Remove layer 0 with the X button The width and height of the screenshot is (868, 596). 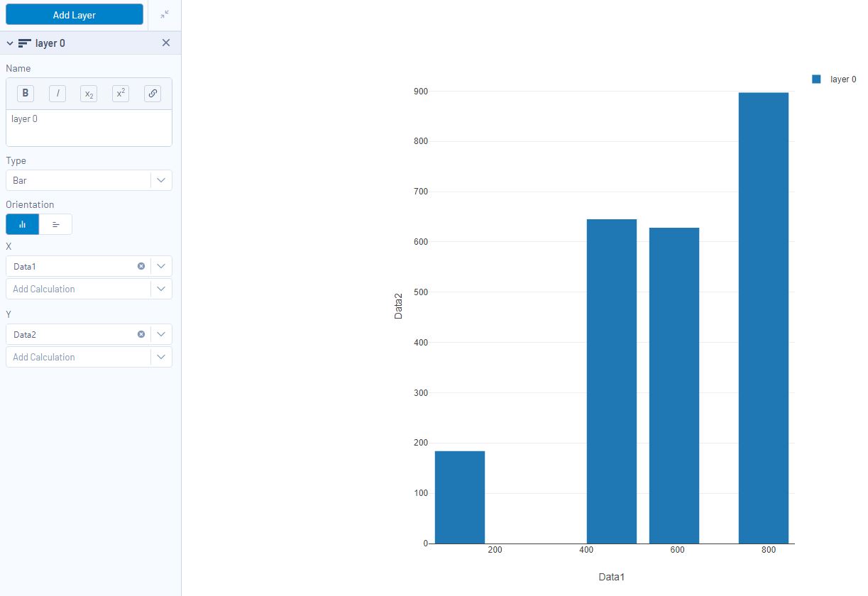(165, 43)
